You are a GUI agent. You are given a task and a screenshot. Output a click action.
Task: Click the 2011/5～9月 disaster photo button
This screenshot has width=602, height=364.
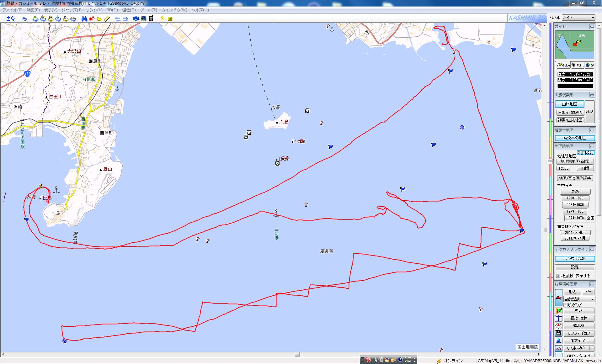(575, 233)
